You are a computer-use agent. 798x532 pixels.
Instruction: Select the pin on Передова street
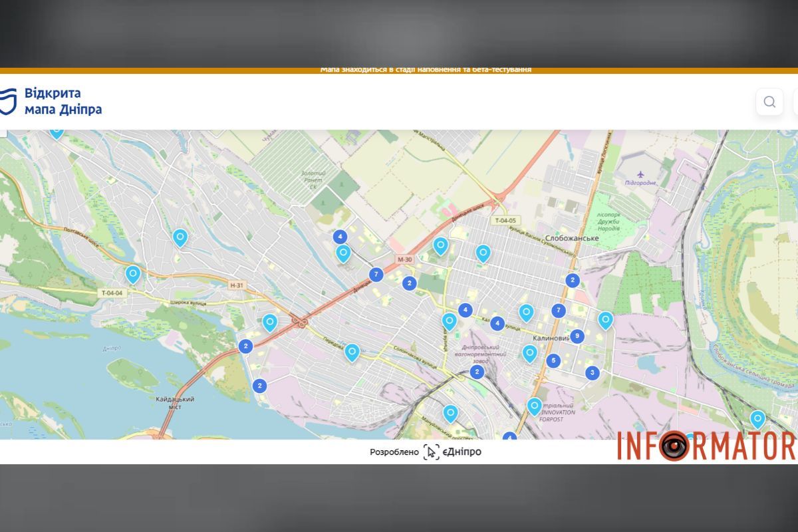[352, 352]
